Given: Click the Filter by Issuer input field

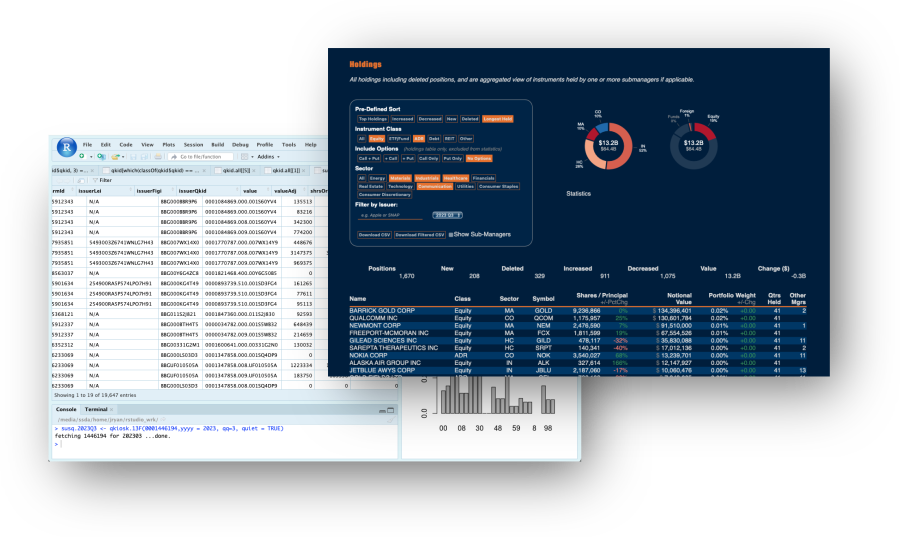Looking at the screenshot, I should pyautogui.click(x=390, y=215).
